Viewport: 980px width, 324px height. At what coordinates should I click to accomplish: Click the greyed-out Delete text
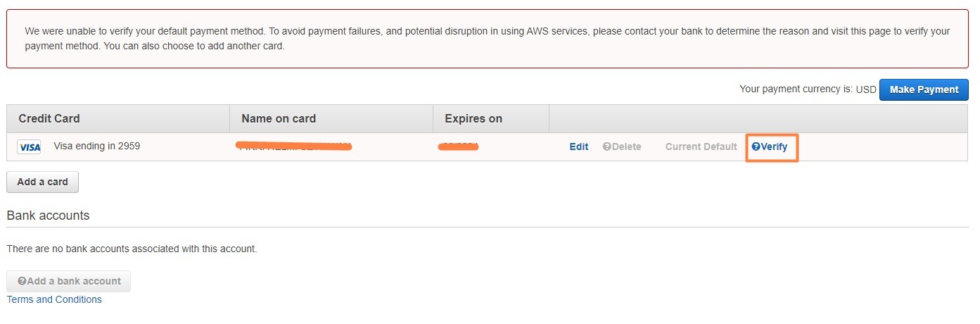click(626, 147)
